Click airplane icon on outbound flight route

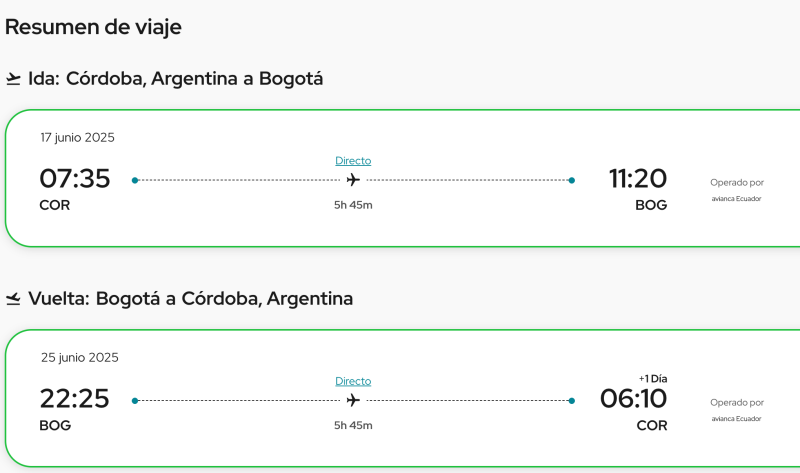[x=353, y=181]
